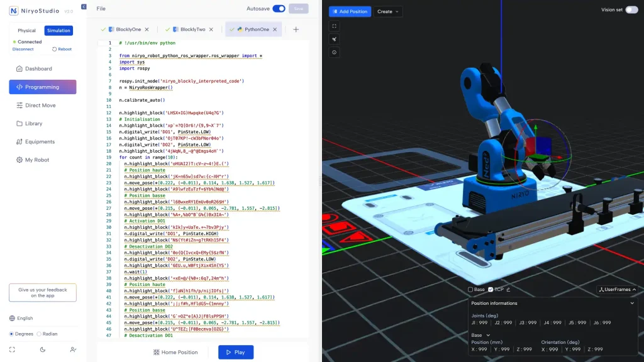Screen dimensions: 644x362
Task: Switch to dark mode with moon icon
Action: pyautogui.click(x=43, y=349)
